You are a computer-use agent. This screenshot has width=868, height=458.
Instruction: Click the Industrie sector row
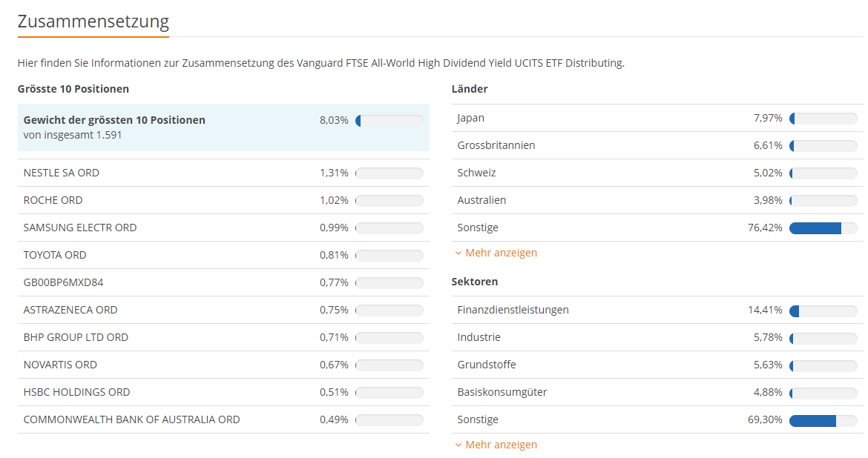pos(657,337)
